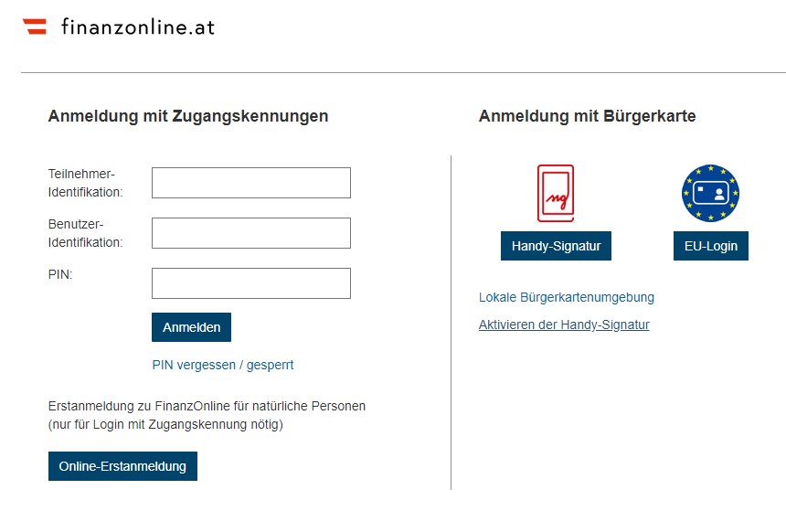Click the PIN field label
Screen dimensions: 786x532
point(60,273)
